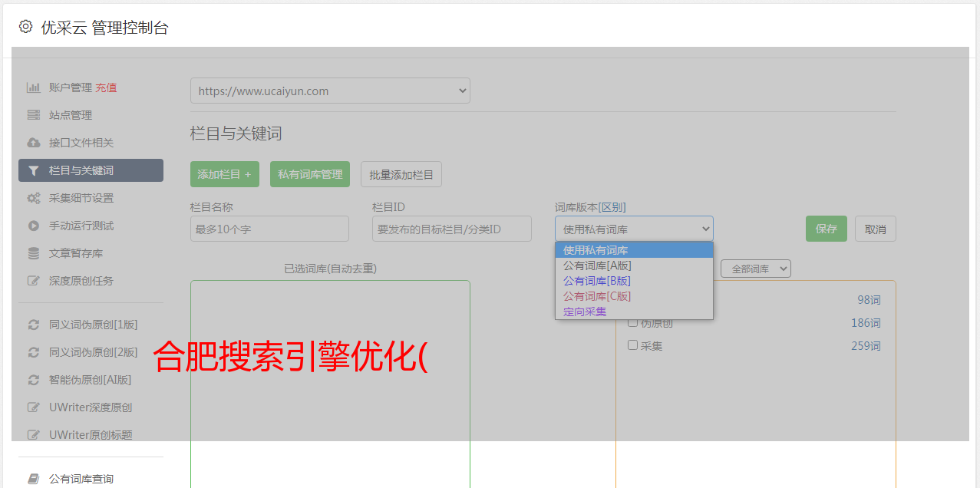The image size is (980, 488).
Task: Click the 智能伪原创[AI版] refresh icon
Action: 33,380
